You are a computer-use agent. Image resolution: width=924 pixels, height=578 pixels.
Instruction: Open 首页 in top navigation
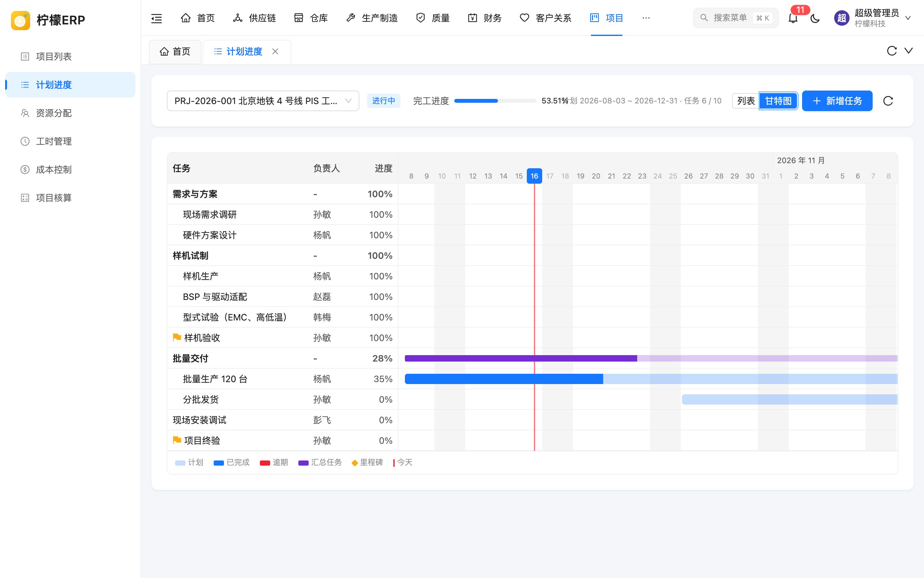tap(198, 18)
